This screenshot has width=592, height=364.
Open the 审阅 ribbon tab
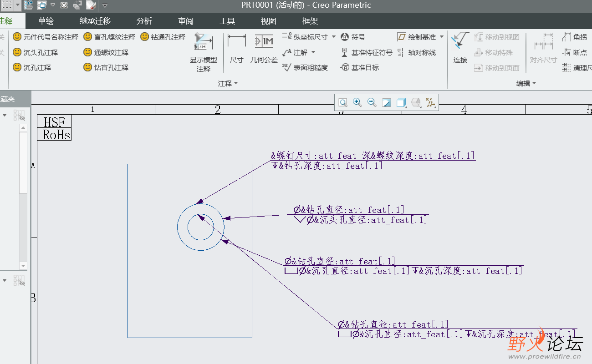tap(186, 21)
